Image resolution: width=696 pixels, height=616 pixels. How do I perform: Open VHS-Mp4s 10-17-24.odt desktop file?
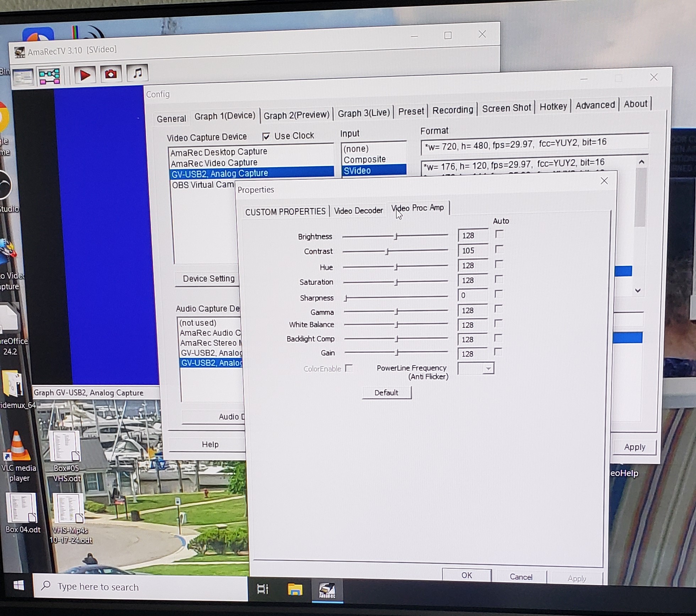(x=70, y=519)
